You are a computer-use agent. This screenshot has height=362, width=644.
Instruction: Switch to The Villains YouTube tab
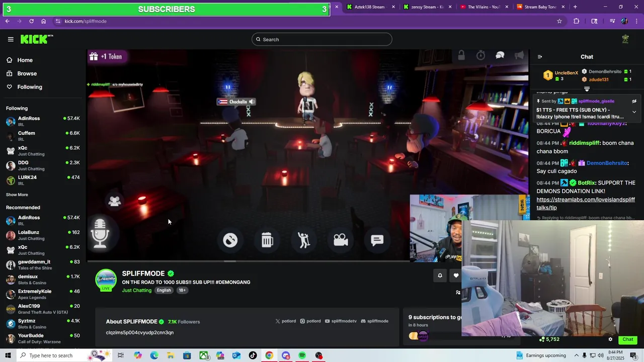(x=484, y=7)
